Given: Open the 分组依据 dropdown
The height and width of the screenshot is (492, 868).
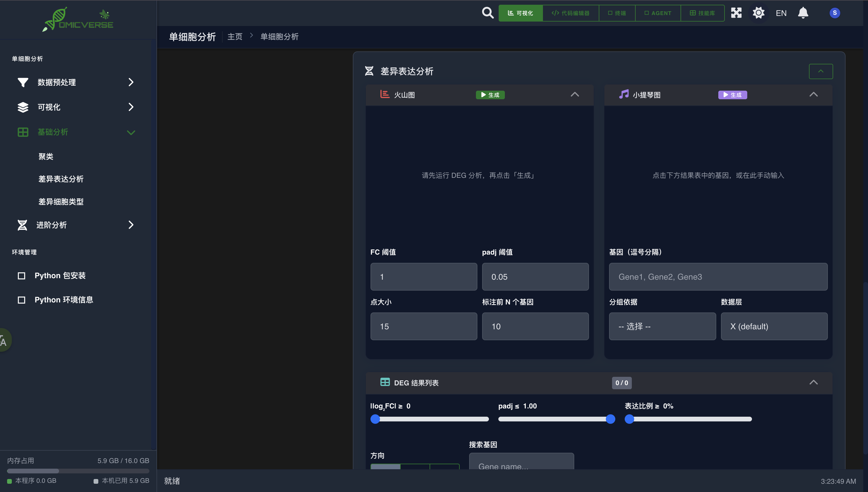Looking at the screenshot, I should 662,326.
